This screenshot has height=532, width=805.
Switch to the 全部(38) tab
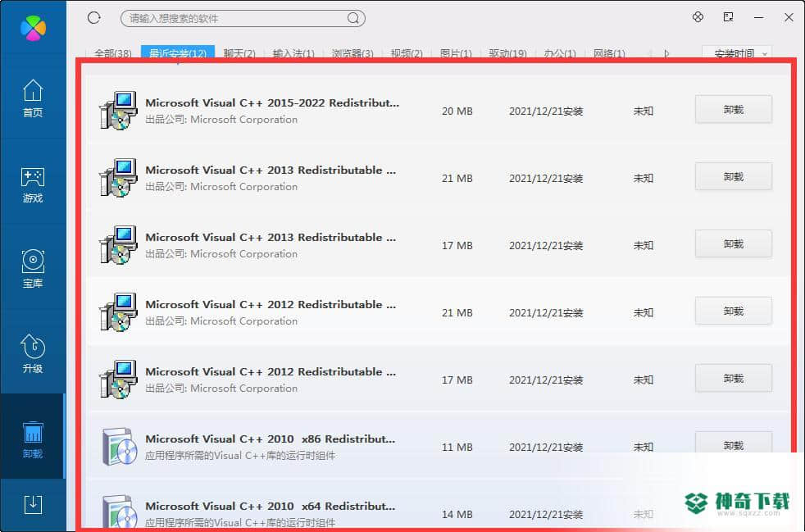[112, 53]
